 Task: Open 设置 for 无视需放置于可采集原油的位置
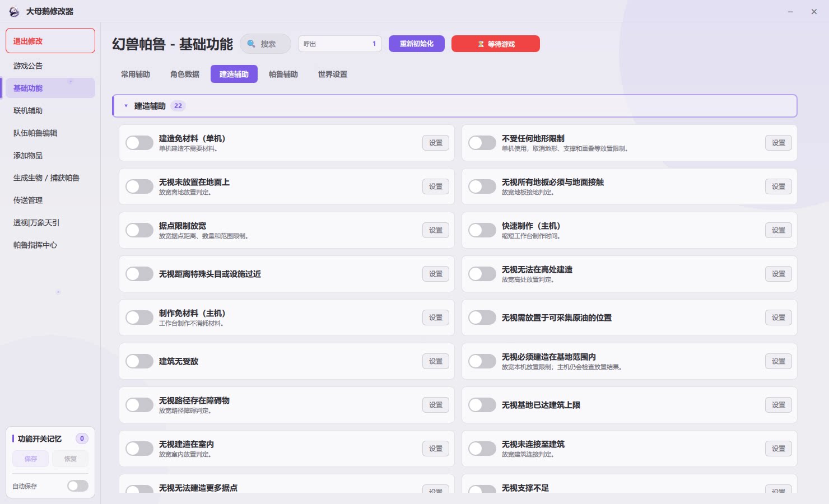779,318
